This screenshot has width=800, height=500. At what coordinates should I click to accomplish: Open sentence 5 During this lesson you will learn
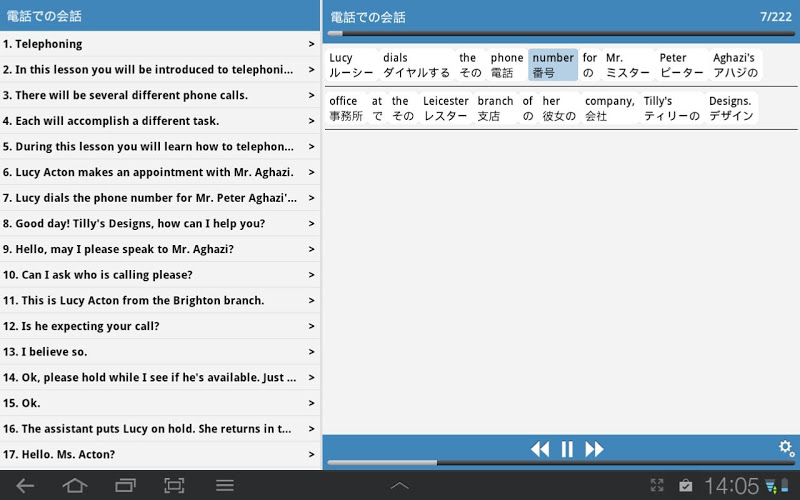tap(160, 146)
